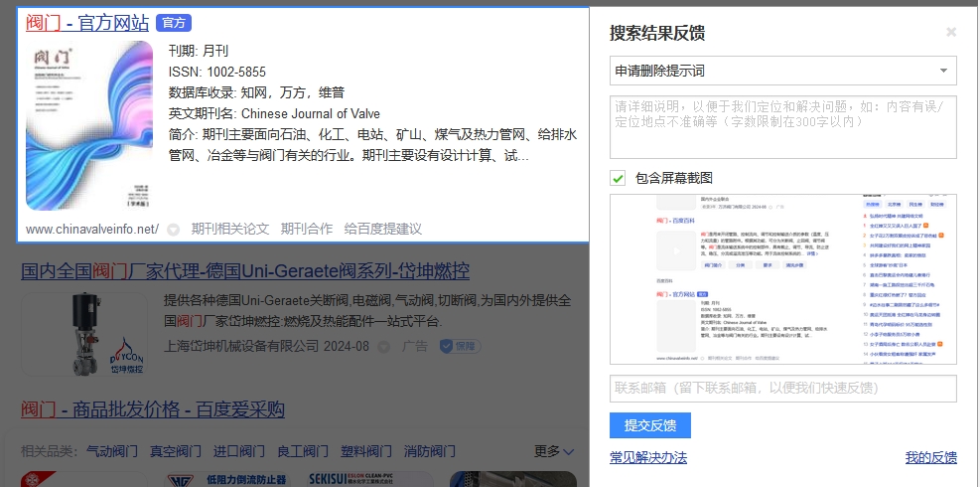Click the detailed description text area
The height and width of the screenshot is (487, 980).
coord(783,127)
